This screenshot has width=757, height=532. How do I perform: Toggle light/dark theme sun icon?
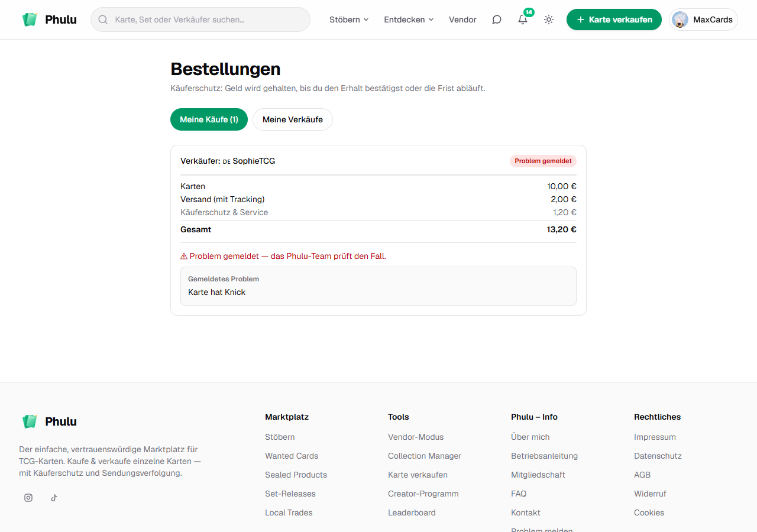click(549, 20)
